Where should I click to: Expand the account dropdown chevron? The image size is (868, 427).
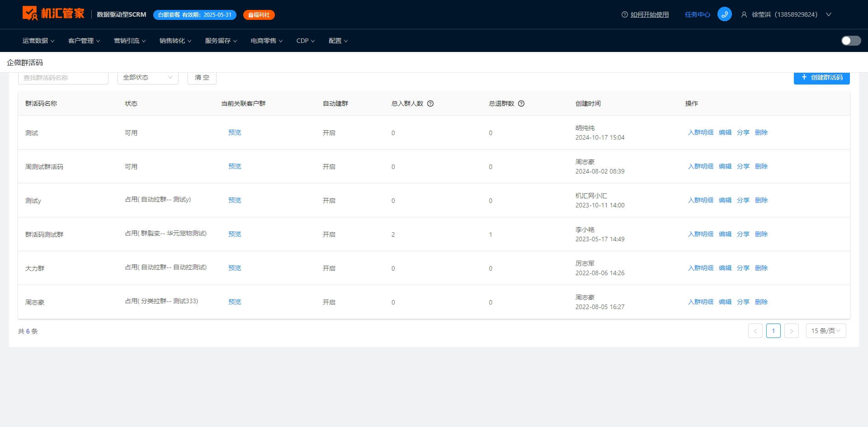[x=829, y=14]
